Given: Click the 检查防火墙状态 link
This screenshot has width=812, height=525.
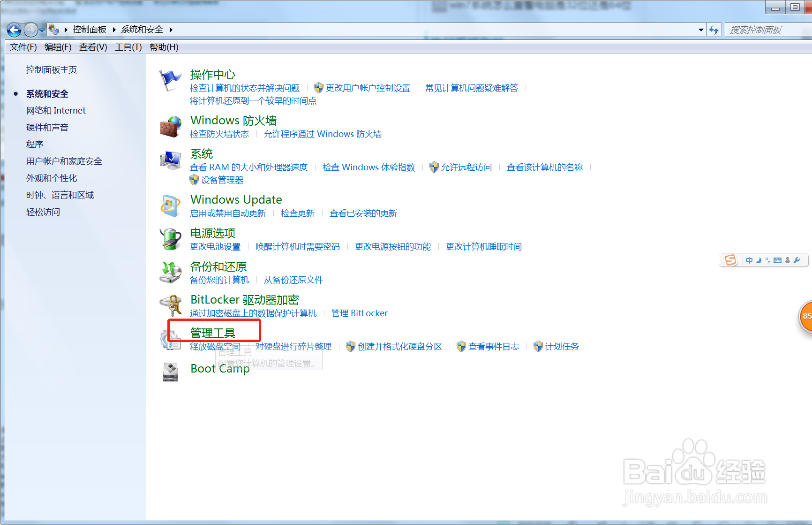Looking at the screenshot, I should (219, 134).
